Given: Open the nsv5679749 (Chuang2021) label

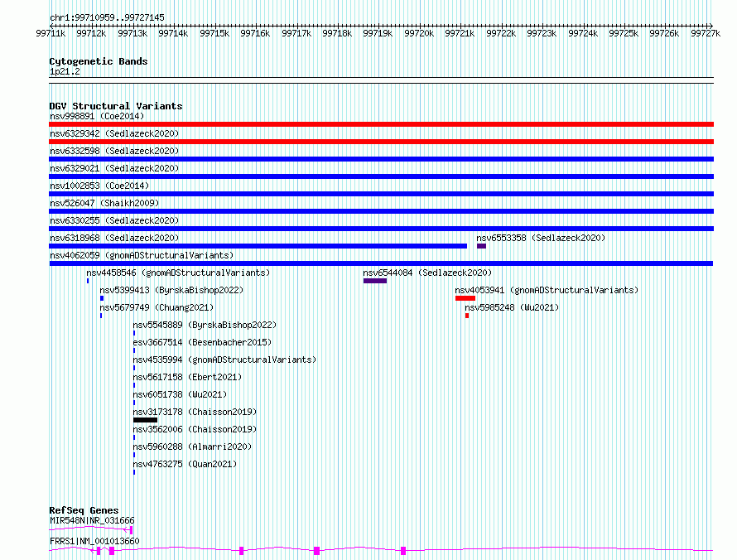Looking at the screenshot, I should [157, 307].
